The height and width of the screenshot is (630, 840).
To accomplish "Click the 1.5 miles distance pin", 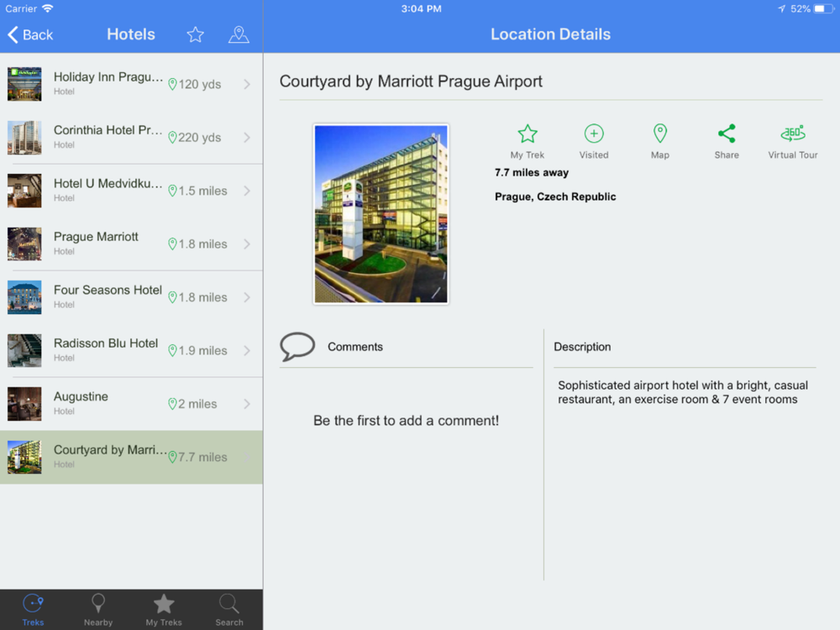I will pos(172,191).
